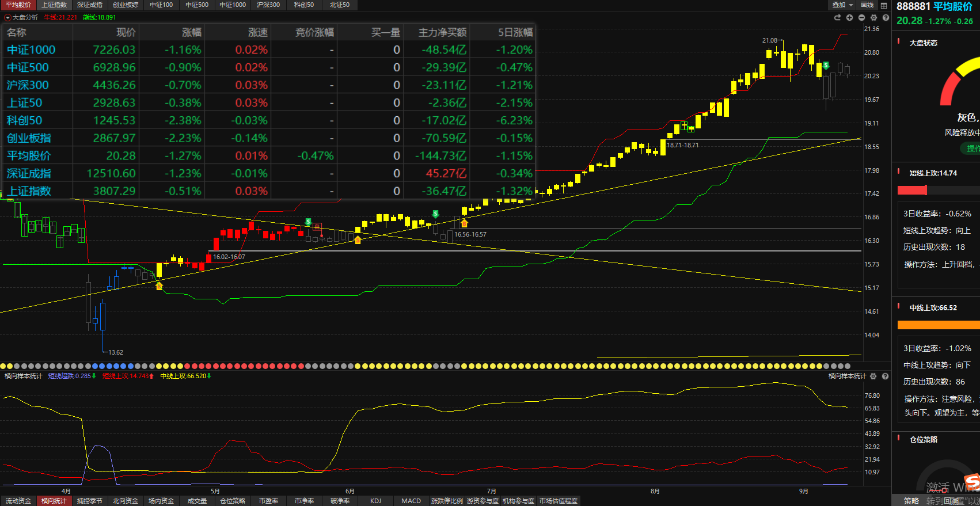Collapse the 大盘分析 indicator toggle icon

[7, 18]
